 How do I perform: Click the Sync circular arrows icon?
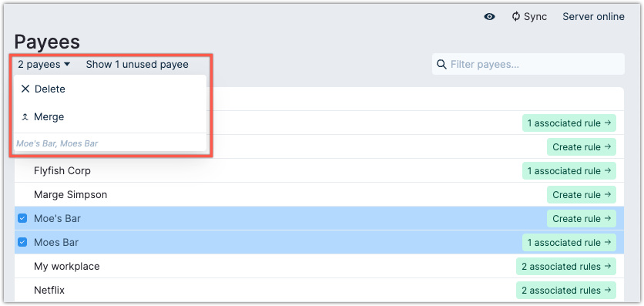point(516,17)
